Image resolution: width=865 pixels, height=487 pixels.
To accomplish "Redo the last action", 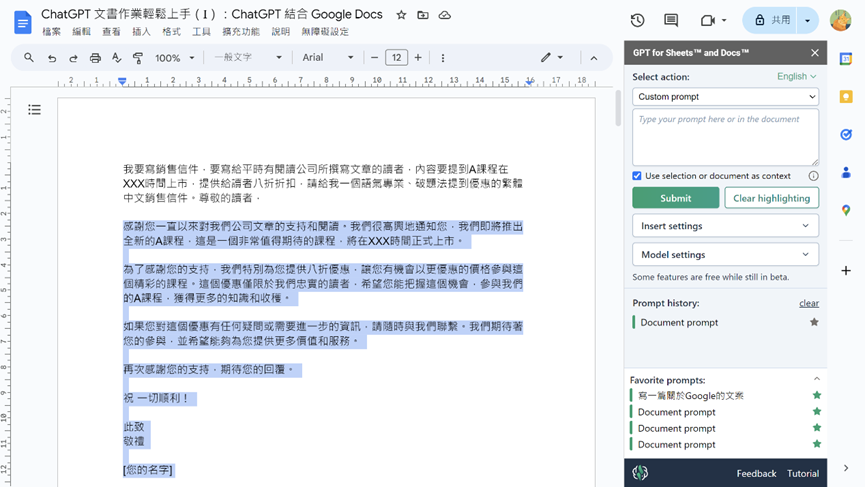I will pyautogui.click(x=73, y=58).
